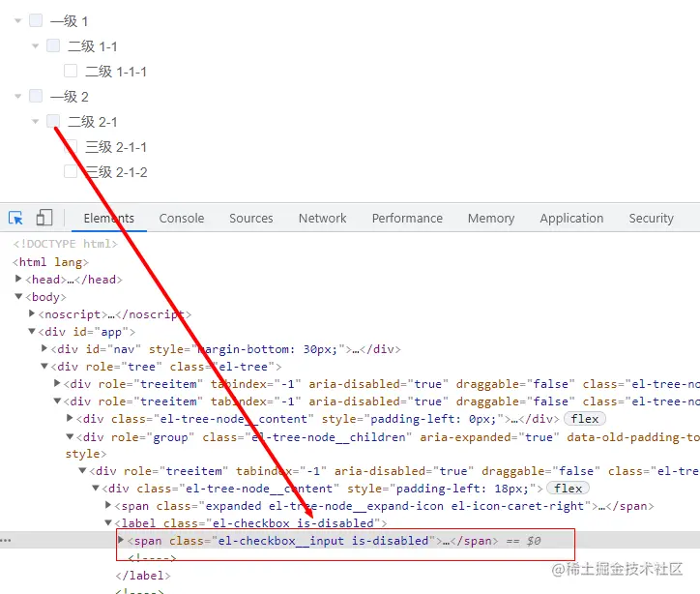The height and width of the screenshot is (594, 700).
Task: Collapse the div id="app" element
Action: (x=32, y=331)
